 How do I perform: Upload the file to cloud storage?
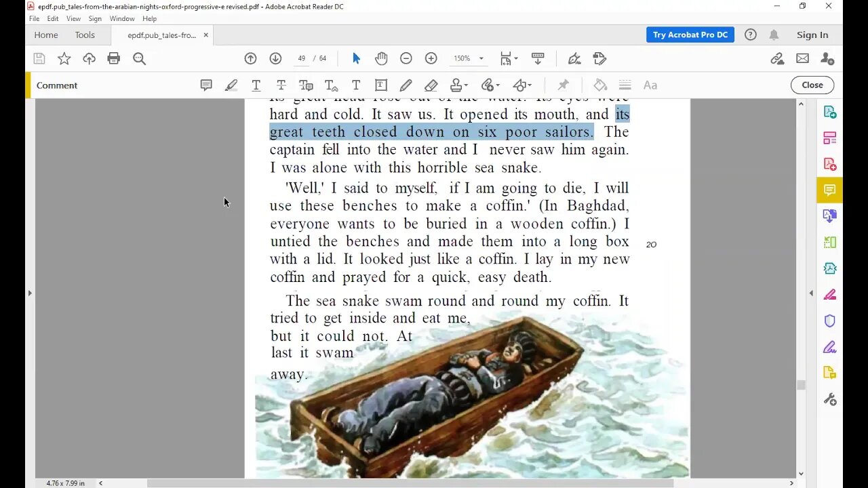[89, 58]
